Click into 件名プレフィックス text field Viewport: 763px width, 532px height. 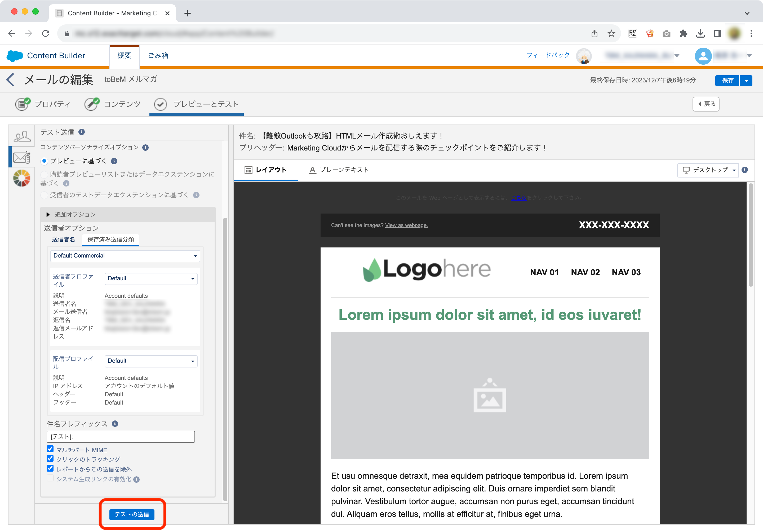[121, 437]
